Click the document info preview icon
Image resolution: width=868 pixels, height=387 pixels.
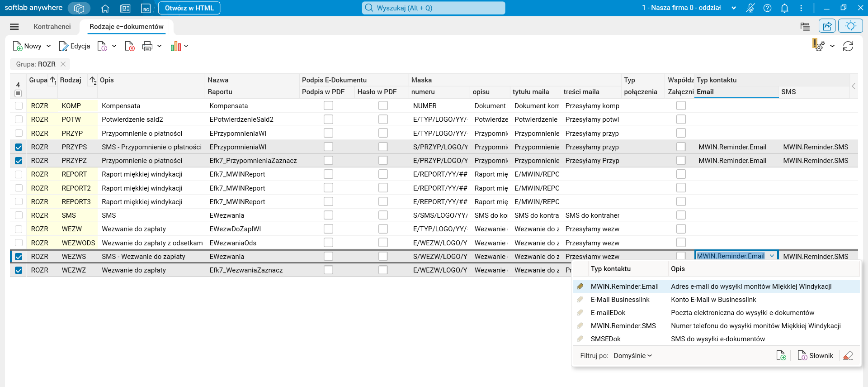[x=102, y=46]
